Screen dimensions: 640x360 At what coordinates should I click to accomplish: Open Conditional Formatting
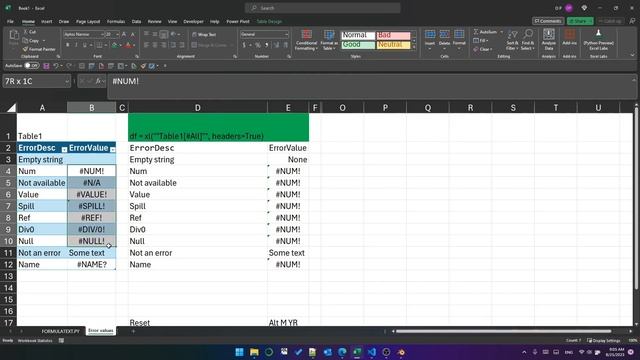click(x=307, y=40)
